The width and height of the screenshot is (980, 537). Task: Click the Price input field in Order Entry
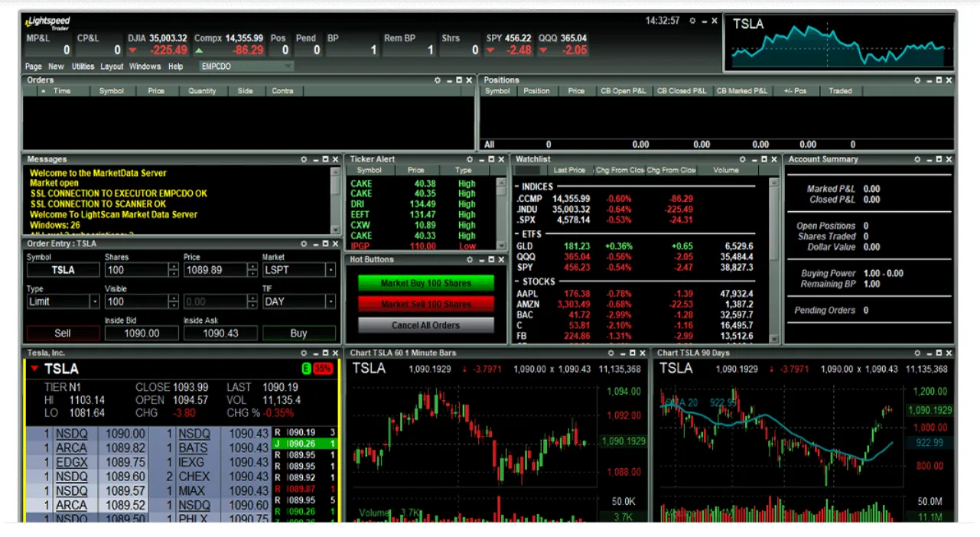coord(213,270)
